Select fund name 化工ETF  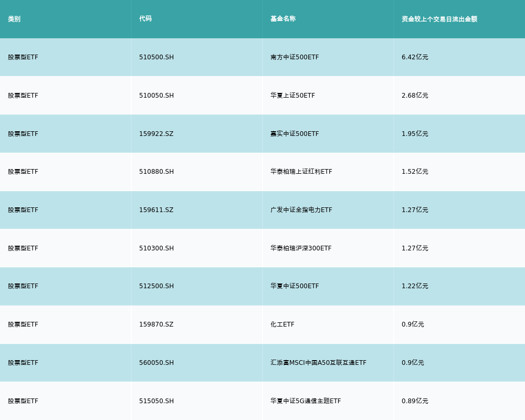[x=282, y=324]
